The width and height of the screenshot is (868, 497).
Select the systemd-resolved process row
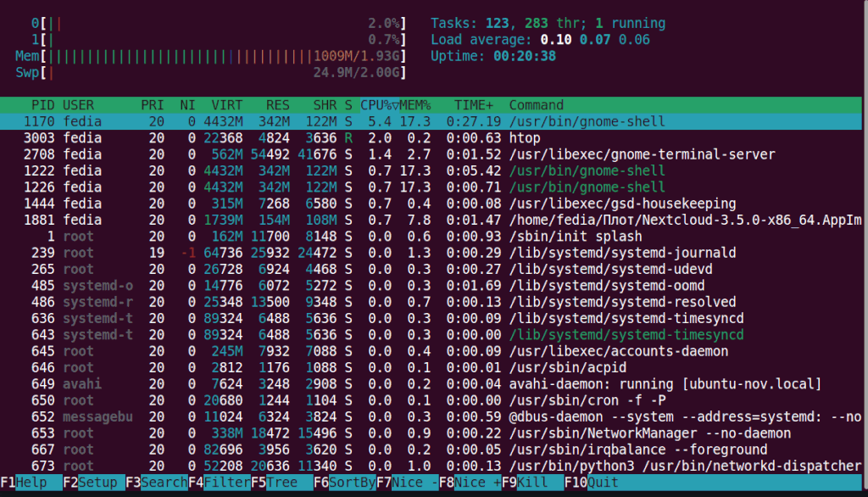click(x=431, y=302)
